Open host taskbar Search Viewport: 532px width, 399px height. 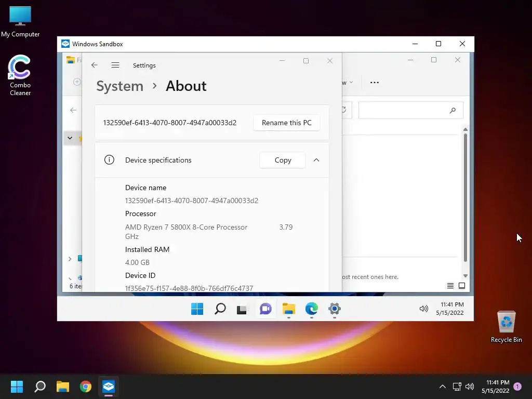(x=40, y=386)
